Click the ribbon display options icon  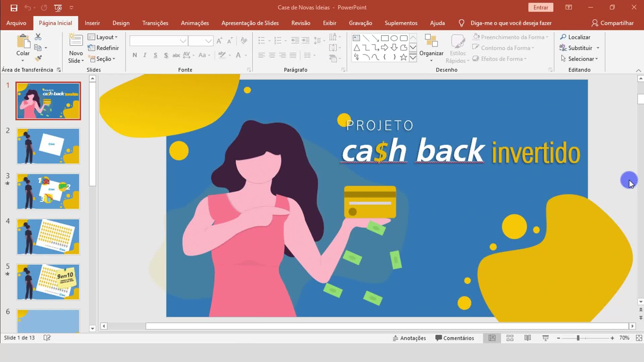point(569,7)
